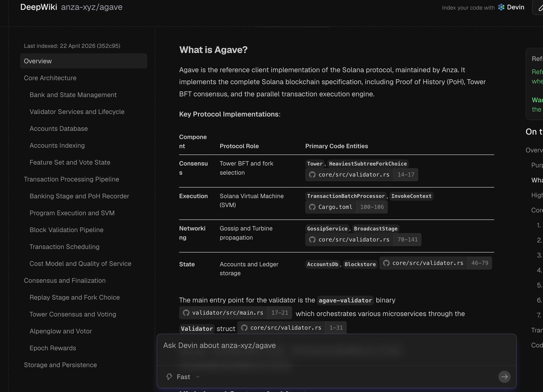Click the GitHub icon beside Cargo.toml 100–106
The image size is (543, 392).
312,207
